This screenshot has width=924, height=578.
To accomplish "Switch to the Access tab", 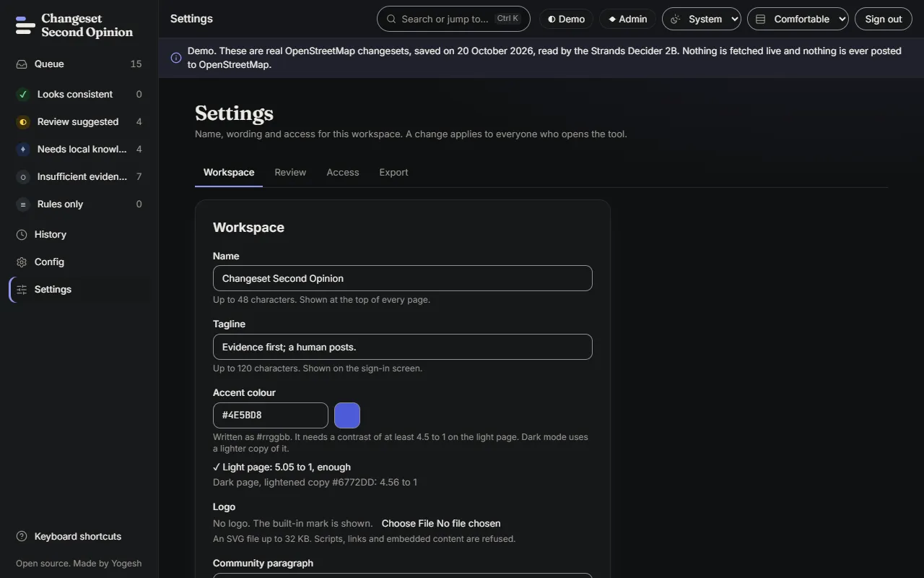I will [343, 173].
